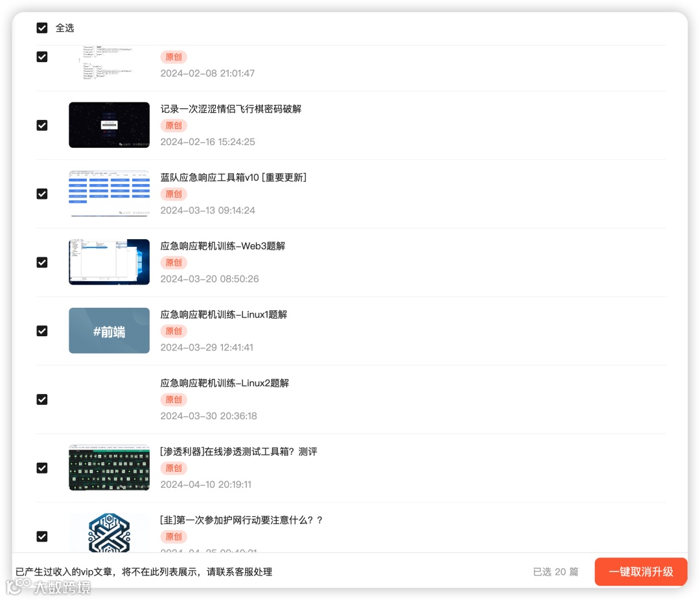Click the 一键取消升级 button
Viewport: 700px width, 600px height.
(640, 571)
